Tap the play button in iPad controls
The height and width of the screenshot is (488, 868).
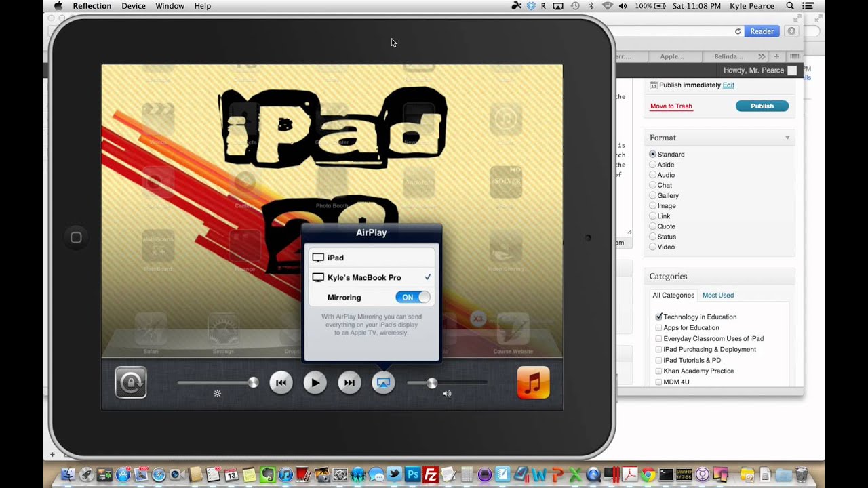coord(315,383)
